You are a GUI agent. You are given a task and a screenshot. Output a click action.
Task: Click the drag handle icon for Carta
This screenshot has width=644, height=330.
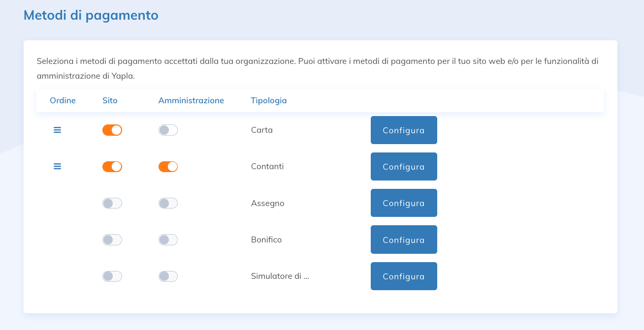coord(57,130)
